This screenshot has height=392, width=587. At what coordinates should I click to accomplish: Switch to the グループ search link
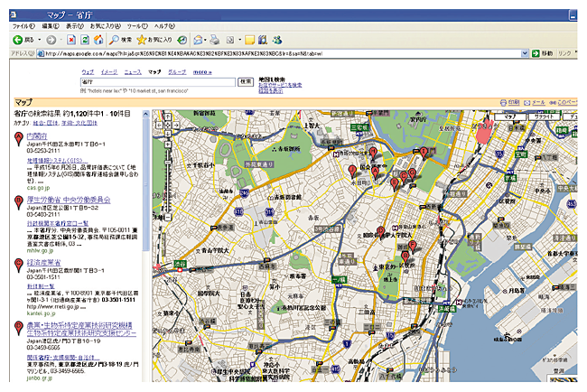tap(177, 72)
